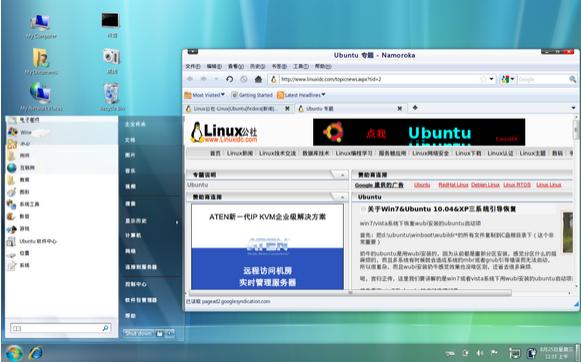Close the Ubuntu 专题 tab

[399, 109]
